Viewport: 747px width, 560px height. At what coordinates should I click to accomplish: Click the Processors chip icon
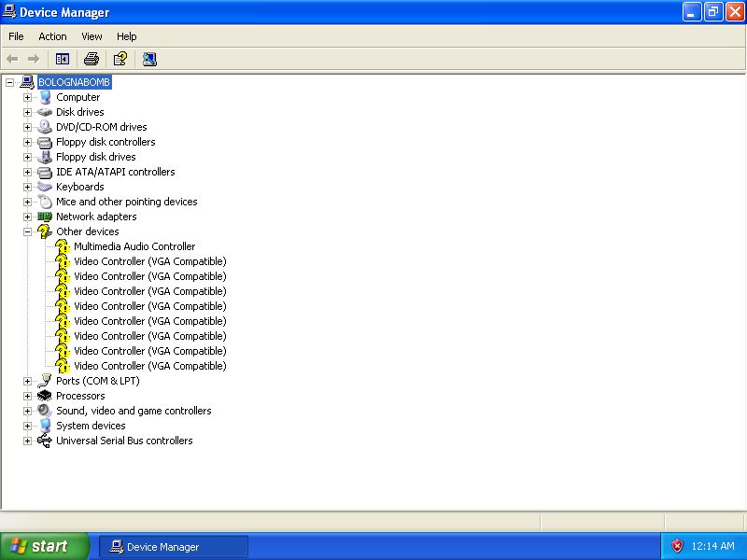45,396
